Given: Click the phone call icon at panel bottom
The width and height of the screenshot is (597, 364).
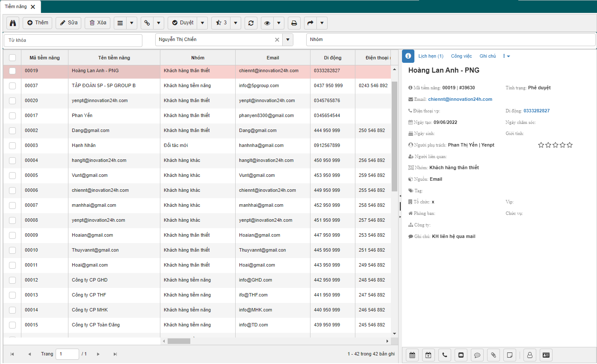Looking at the screenshot, I should (x=445, y=355).
